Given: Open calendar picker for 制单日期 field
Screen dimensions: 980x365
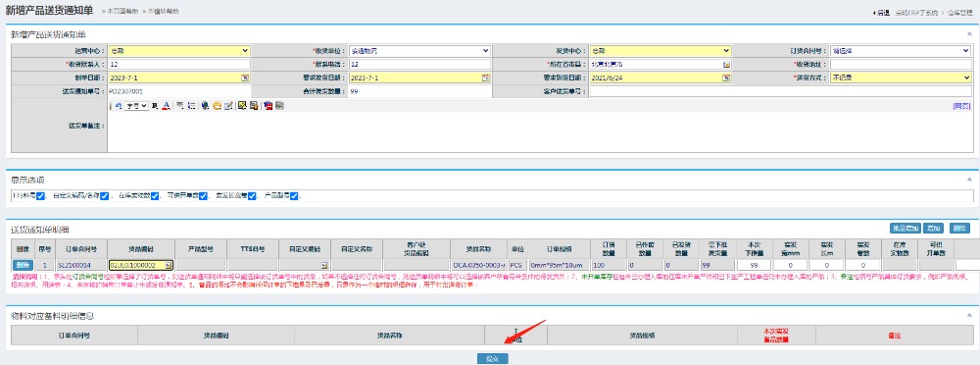Looking at the screenshot, I should tap(245, 78).
